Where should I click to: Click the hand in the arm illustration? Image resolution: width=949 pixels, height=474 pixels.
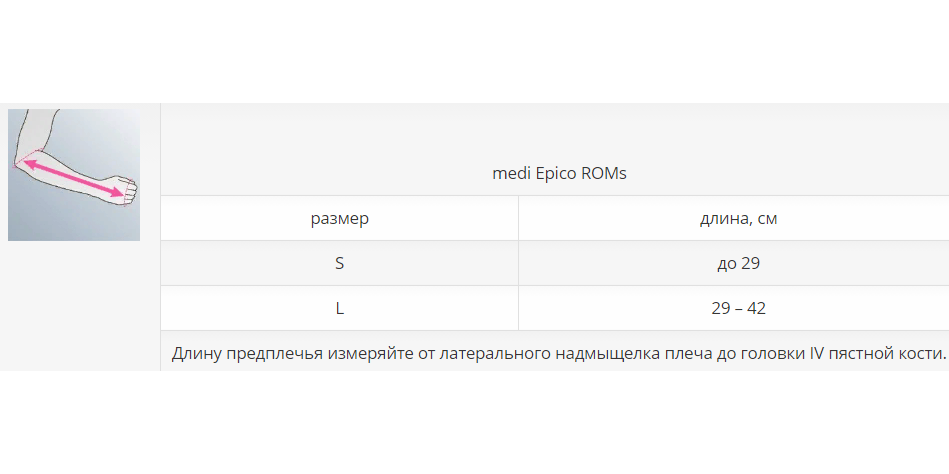coord(122,186)
